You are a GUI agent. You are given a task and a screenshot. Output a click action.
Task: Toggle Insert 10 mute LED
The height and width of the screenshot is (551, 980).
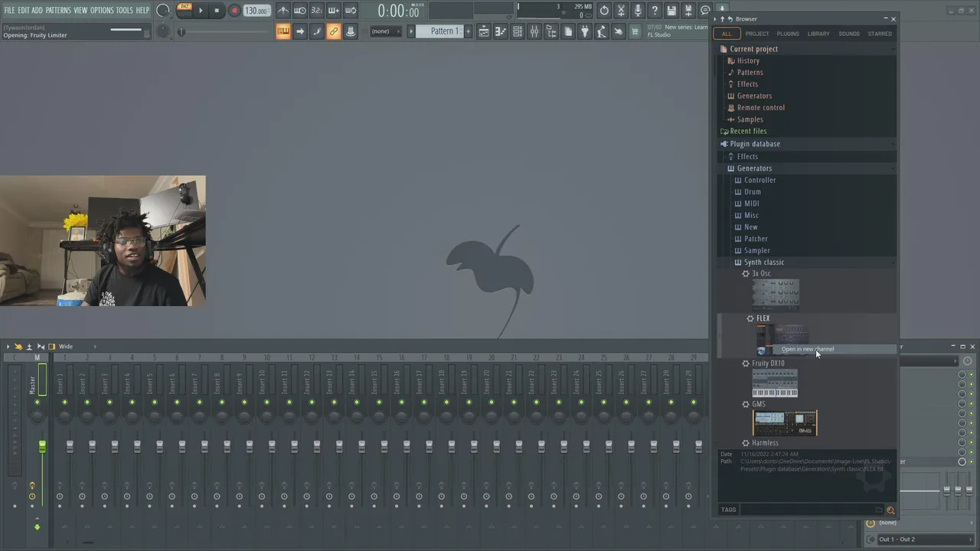tap(266, 403)
